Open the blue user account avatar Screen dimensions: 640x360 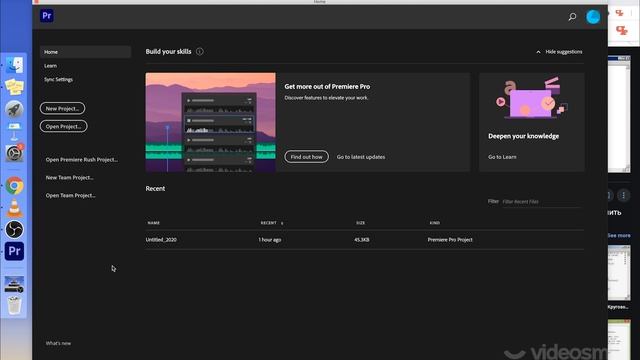coord(593,17)
